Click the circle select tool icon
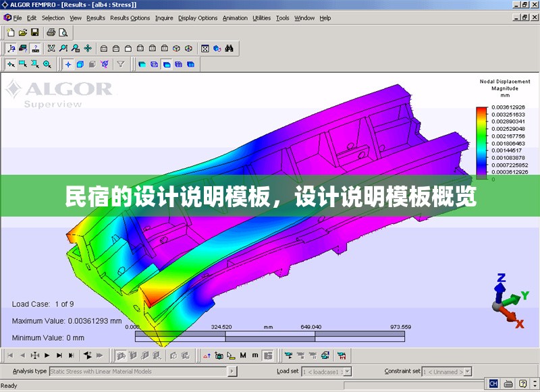This screenshot has height=392, width=540. (47, 64)
